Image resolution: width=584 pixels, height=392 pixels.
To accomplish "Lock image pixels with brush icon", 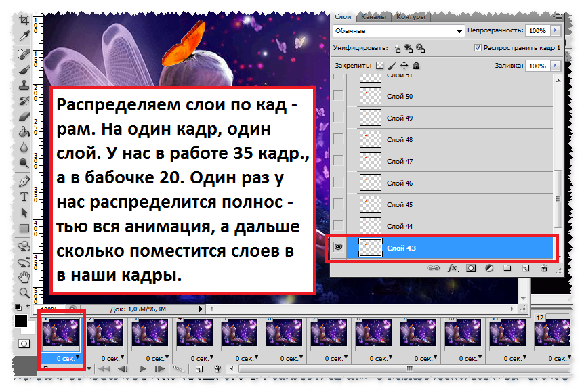I will point(392,66).
